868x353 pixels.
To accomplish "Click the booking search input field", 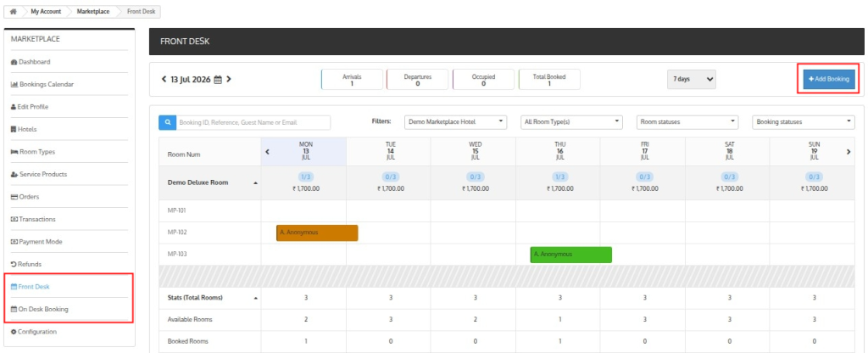I will pyautogui.click(x=253, y=122).
